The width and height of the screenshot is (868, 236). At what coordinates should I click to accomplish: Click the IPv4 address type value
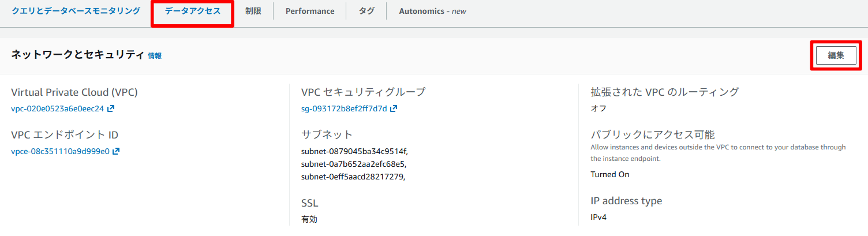click(598, 217)
